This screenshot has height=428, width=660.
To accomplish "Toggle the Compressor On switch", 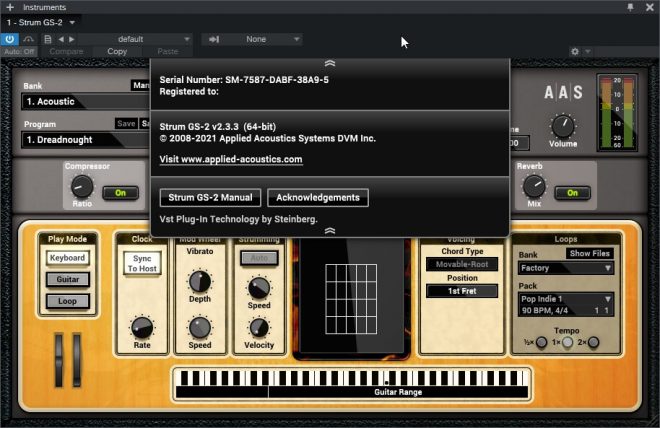I will pyautogui.click(x=120, y=193).
